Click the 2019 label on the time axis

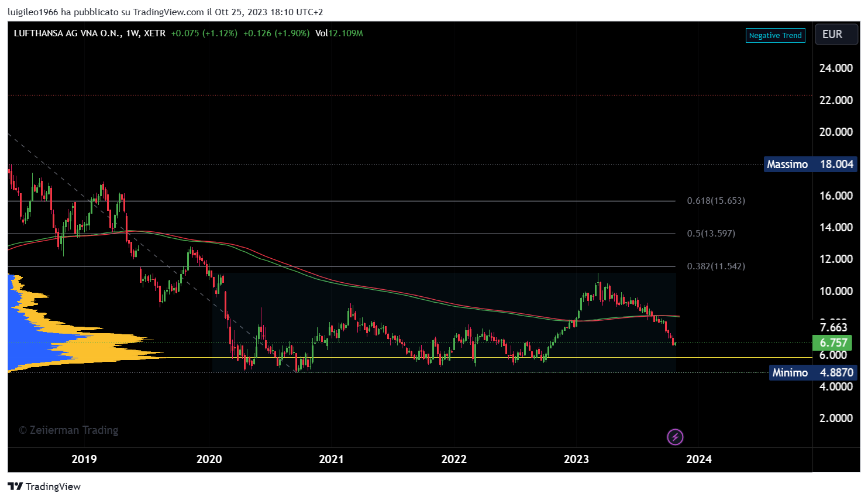(x=84, y=459)
